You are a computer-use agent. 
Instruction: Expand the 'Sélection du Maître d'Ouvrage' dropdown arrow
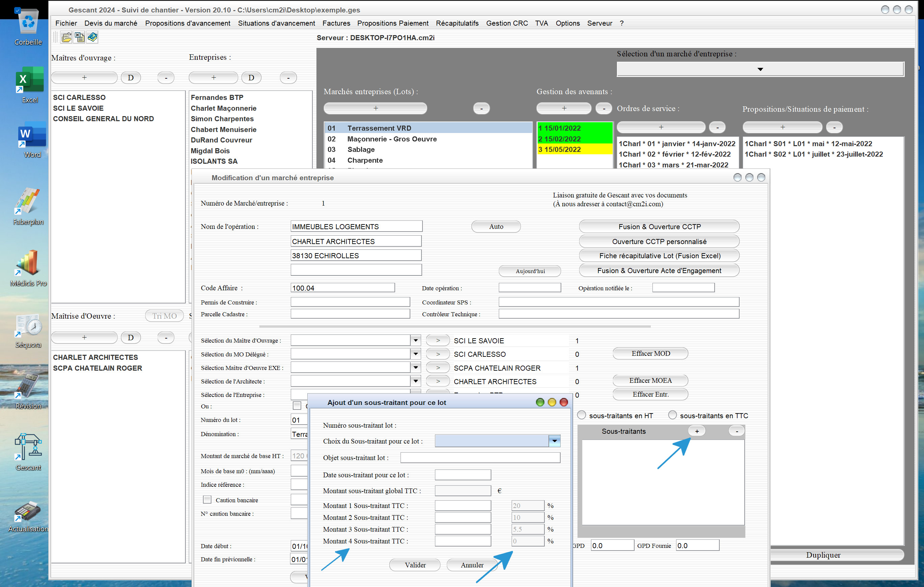(416, 341)
